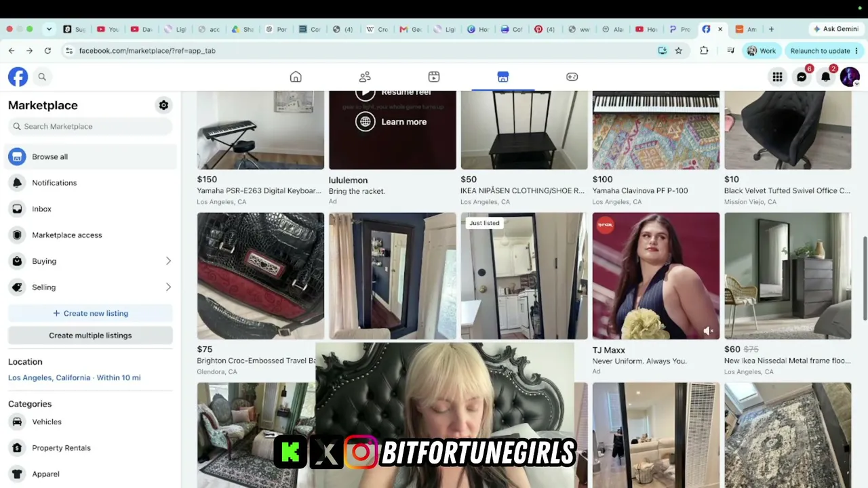The height and width of the screenshot is (488, 868).
Task: Switch to the Pinterest tab labeled (4)
Action: 546,29
